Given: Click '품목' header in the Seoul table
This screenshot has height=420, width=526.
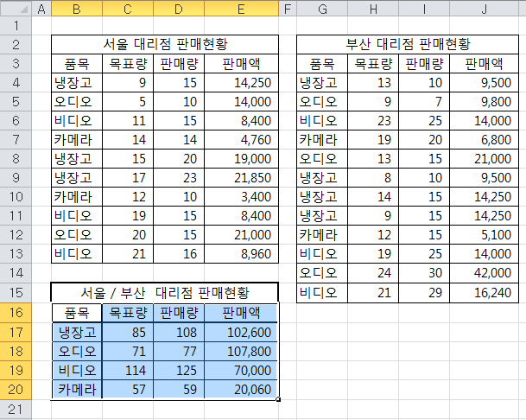Looking at the screenshot, I should tap(77, 63).
